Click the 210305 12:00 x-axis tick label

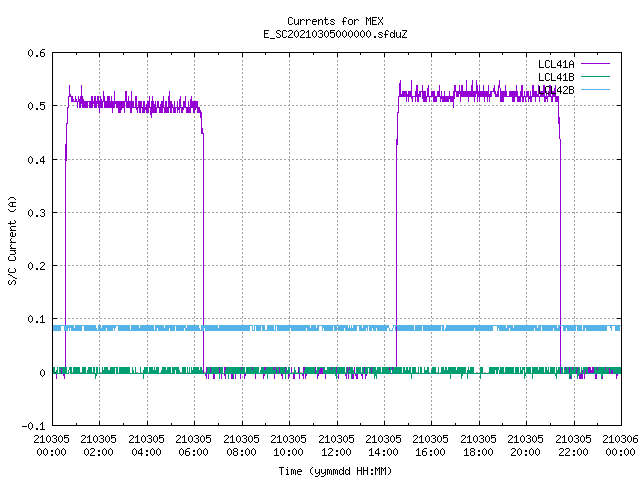click(x=336, y=446)
